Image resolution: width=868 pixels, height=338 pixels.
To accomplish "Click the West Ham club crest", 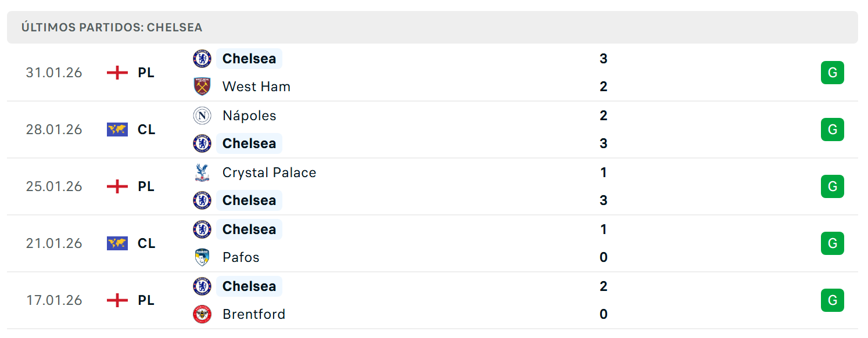I will [x=202, y=87].
